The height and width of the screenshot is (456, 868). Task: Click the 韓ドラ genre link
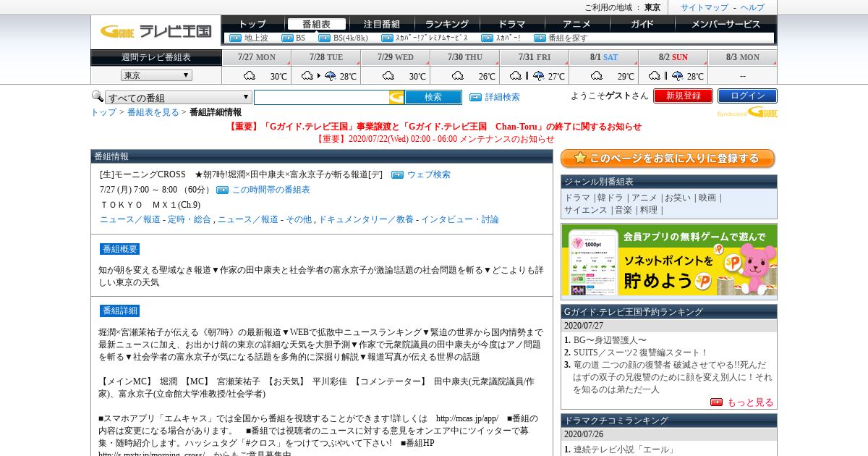click(x=611, y=198)
